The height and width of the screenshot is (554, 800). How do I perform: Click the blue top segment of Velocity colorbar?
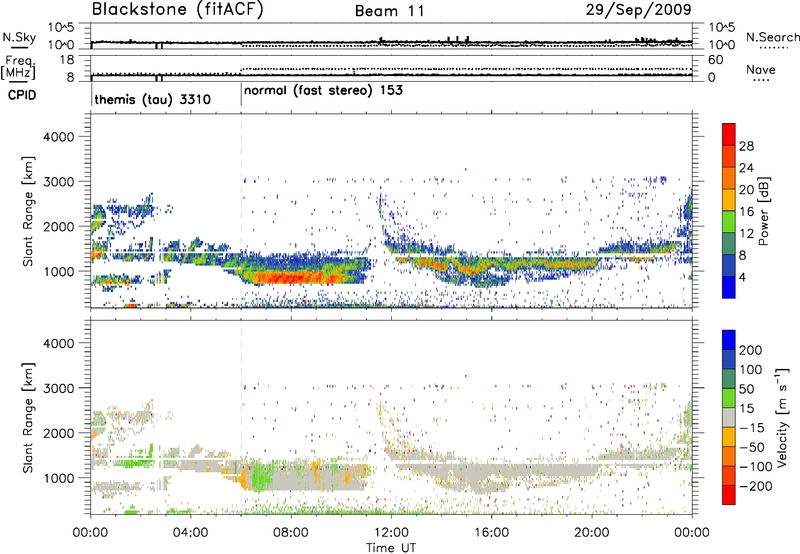coord(729,340)
